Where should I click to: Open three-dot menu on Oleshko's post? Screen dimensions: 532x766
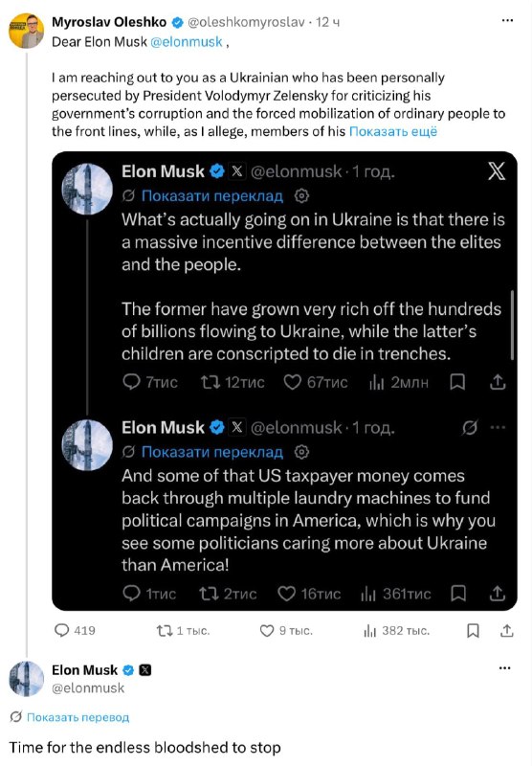click(507, 20)
